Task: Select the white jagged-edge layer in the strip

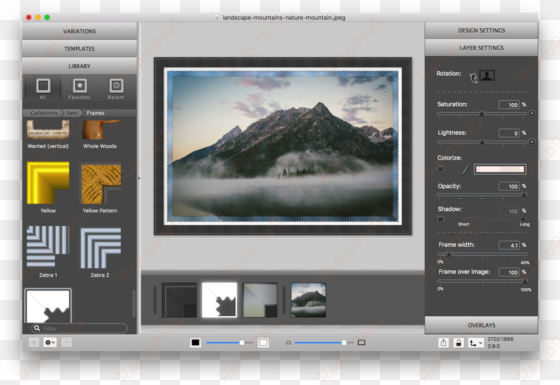Action: (x=219, y=300)
